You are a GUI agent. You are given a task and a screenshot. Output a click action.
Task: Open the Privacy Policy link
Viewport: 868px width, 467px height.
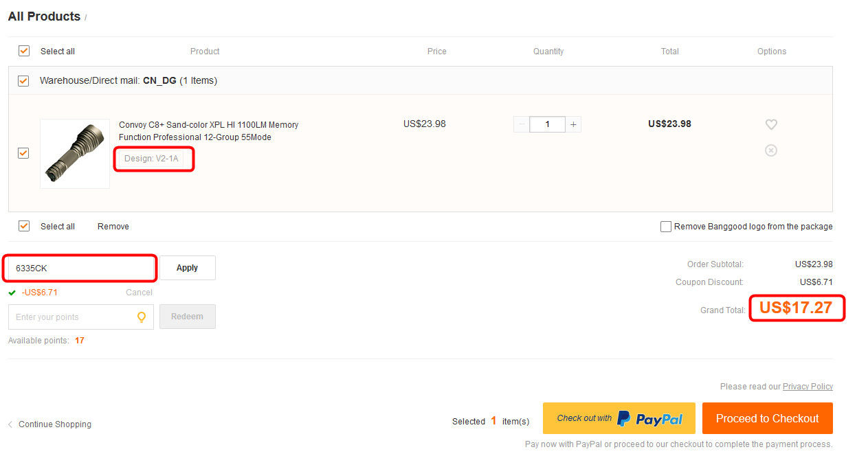[808, 387]
